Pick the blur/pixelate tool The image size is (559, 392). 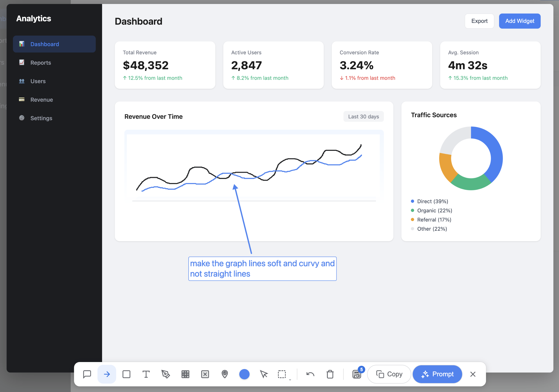point(185,374)
